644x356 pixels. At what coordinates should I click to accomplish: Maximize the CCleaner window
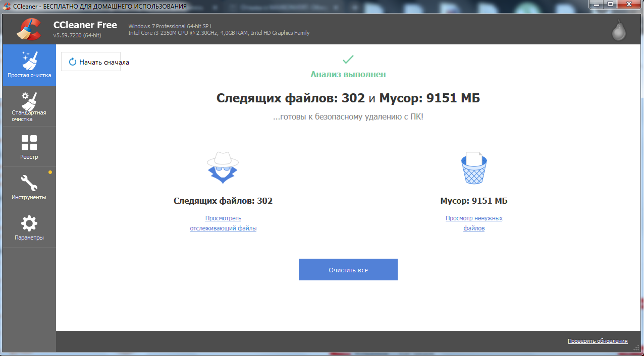coord(611,5)
